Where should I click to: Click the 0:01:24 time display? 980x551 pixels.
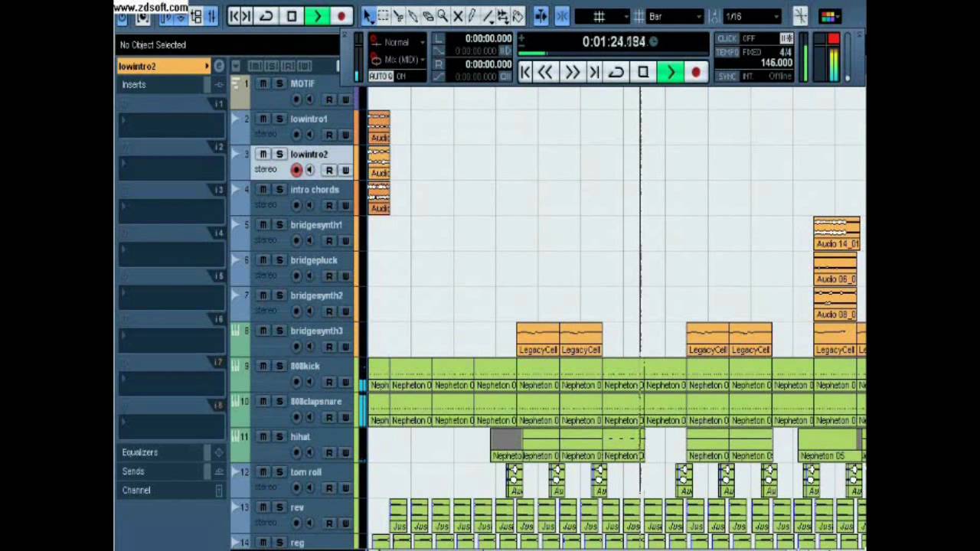pyautogui.click(x=614, y=42)
